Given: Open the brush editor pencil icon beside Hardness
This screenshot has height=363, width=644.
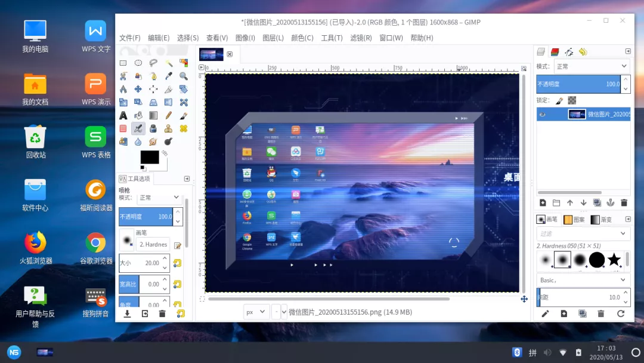Looking at the screenshot, I should [x=178, y=245].
